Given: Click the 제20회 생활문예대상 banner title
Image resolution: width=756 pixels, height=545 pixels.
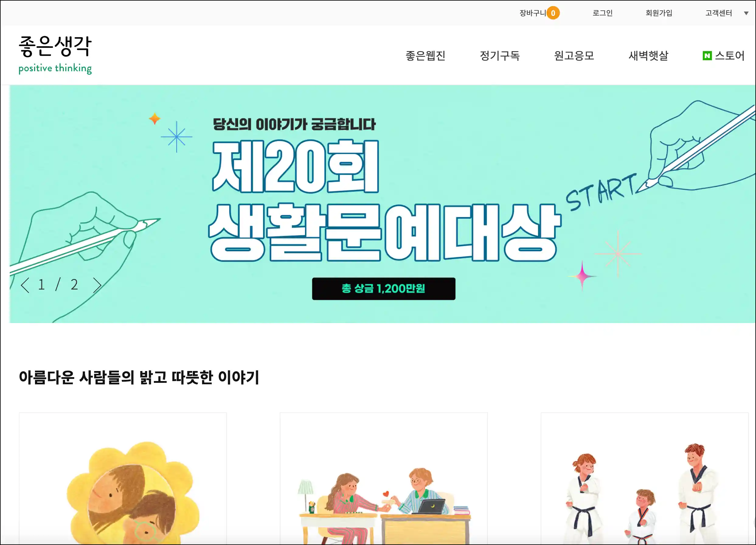Looking at the screenshot, I should (385, 200).
